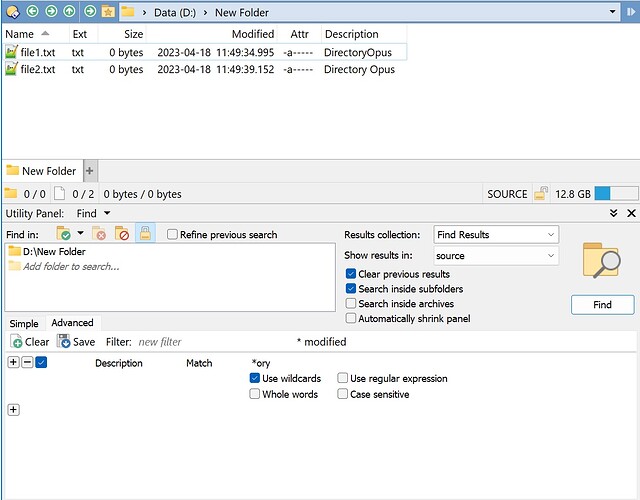Open the Show results in dropdown
Viewport: 640px width, 500px height.
[496, 256]
